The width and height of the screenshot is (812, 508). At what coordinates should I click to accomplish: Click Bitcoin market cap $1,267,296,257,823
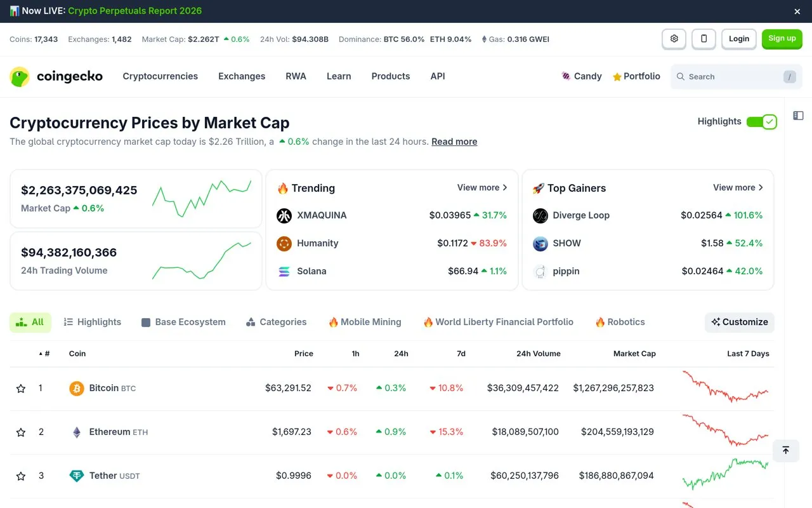click(x=613, y=388)
